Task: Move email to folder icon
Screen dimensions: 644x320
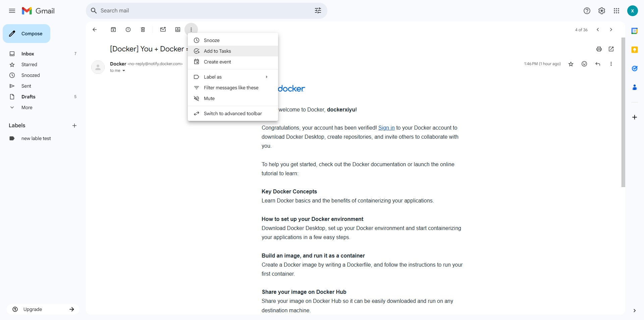Action: coord(178,30)
